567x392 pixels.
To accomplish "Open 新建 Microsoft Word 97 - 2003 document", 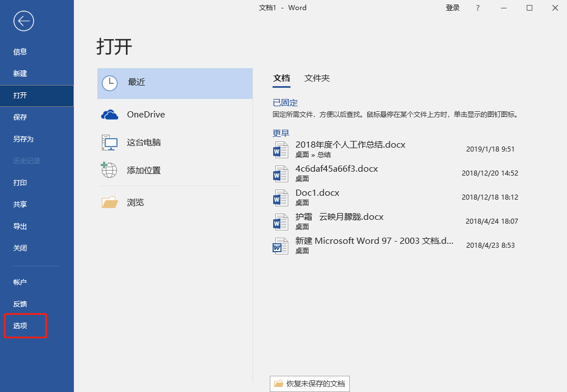I will 374,241.
